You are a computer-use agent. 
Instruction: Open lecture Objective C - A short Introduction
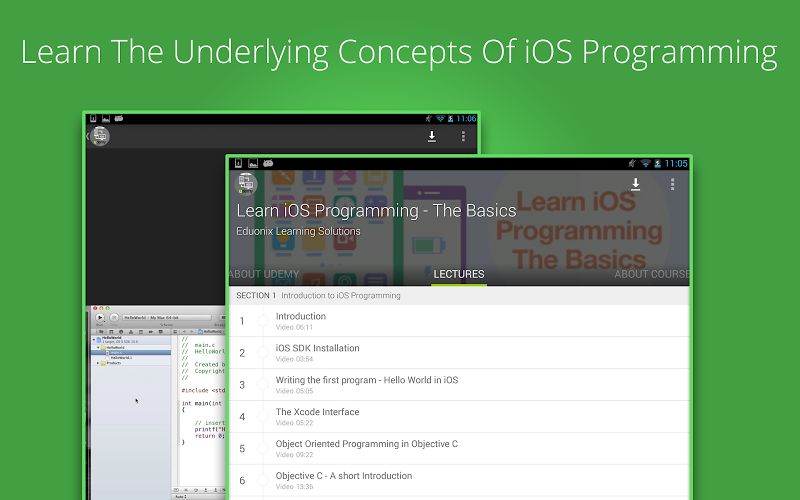click(459, 480)
